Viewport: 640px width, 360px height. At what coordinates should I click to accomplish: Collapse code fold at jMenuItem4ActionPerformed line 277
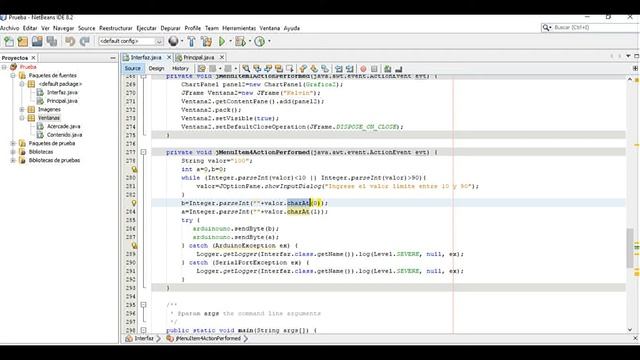coord(143,152)
